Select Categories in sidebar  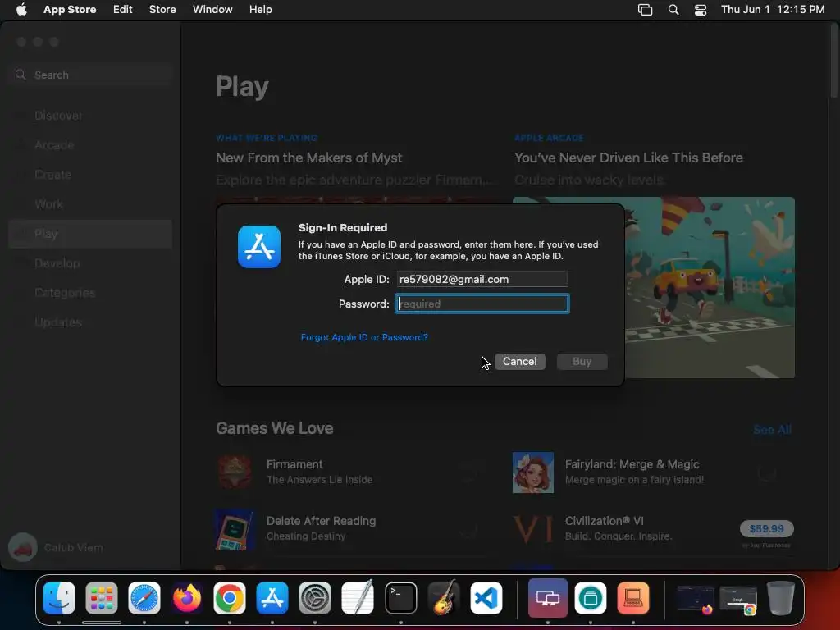pyautogui.click(x=90, y=293)
